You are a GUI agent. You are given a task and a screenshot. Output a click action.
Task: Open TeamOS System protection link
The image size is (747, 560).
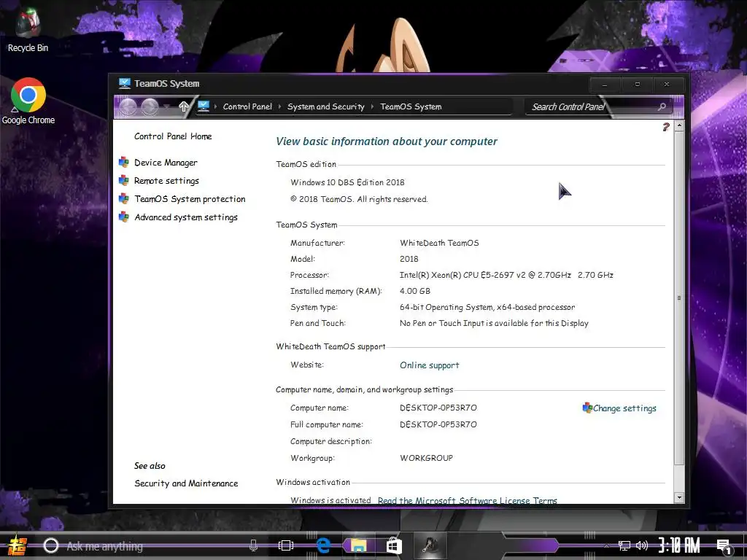pyautogui.click(x=190, y=199)
